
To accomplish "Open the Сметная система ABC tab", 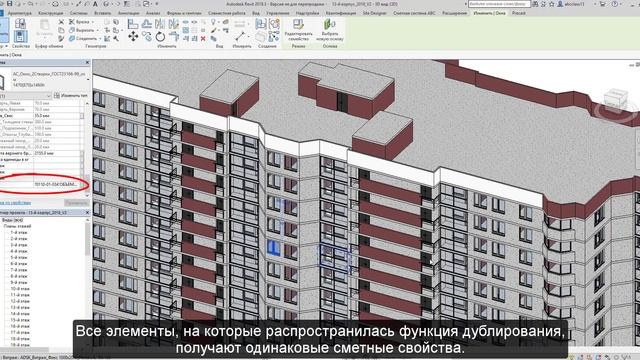I will [x=414, y=13].
